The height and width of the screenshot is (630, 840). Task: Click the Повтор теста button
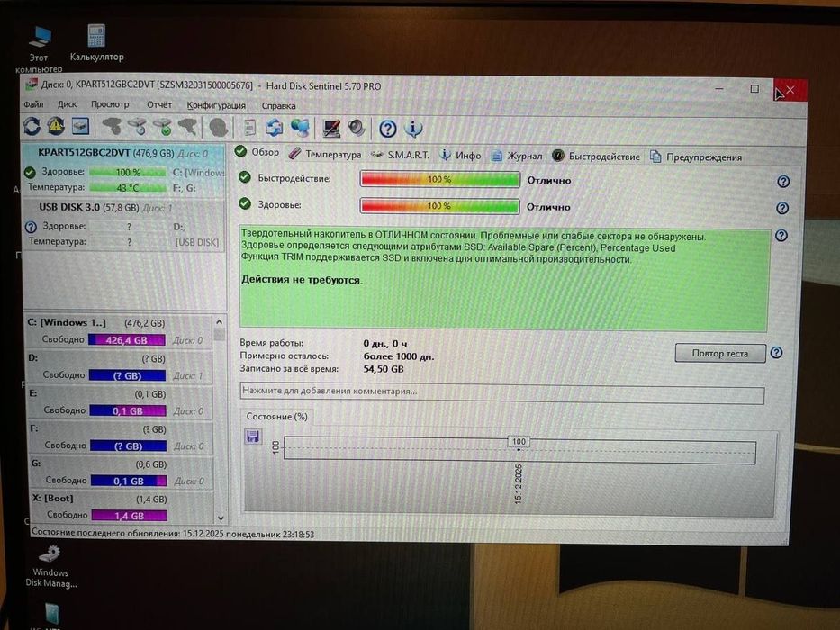(x=720, y=353)
